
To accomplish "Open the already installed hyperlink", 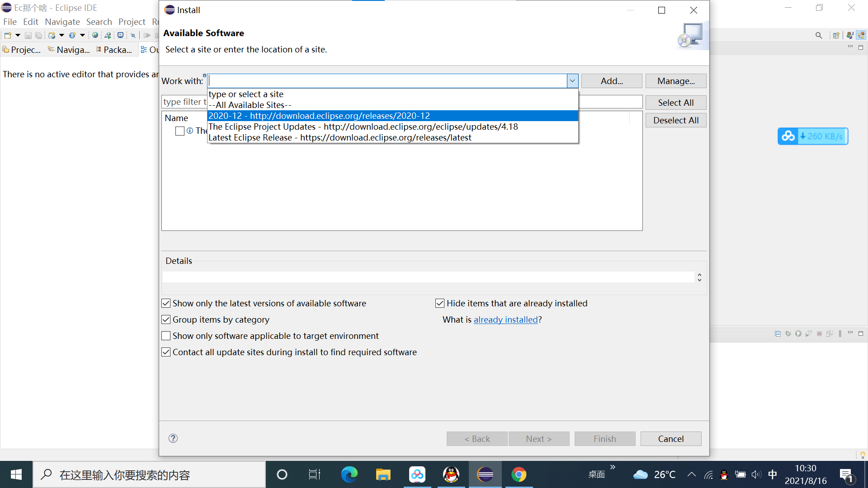I will point(505,319).
